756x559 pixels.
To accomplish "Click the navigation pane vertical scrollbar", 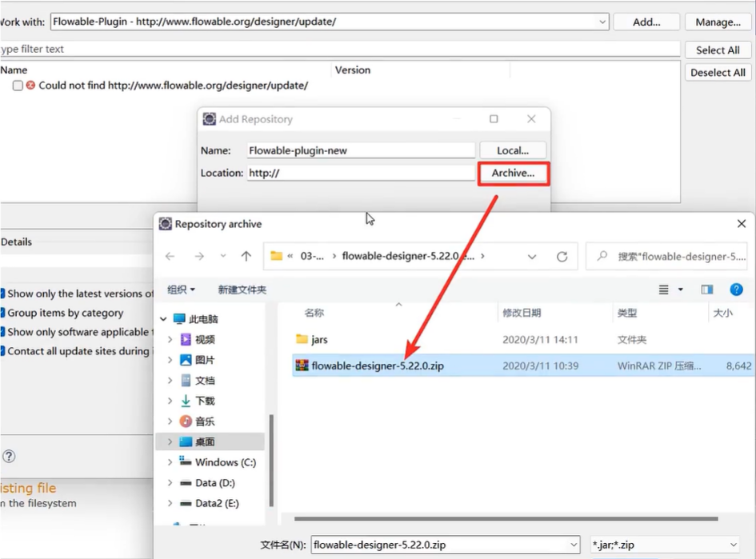I will tap(271, 460).
